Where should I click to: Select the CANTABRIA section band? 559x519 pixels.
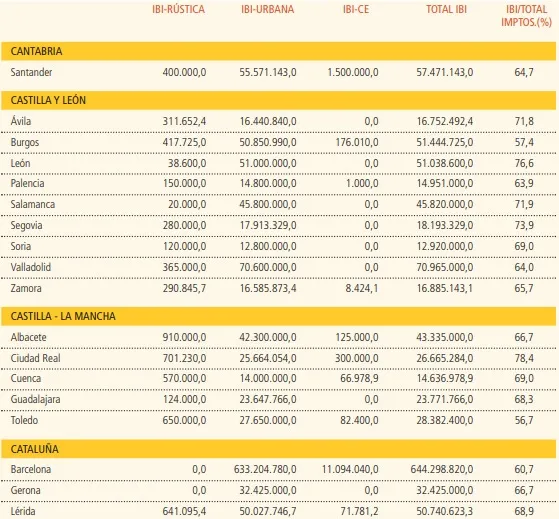[x=278, y=51]
